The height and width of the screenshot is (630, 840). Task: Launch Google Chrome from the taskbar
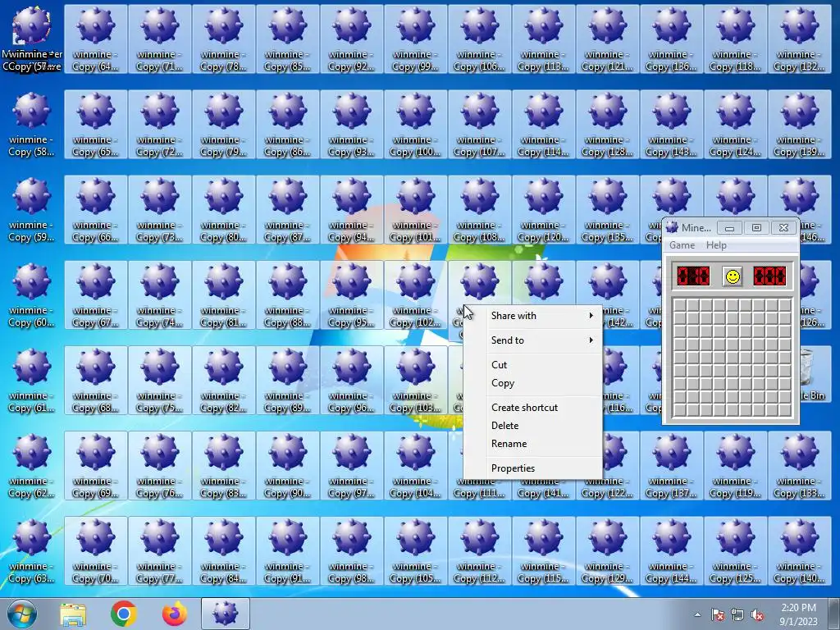(124, 614)
